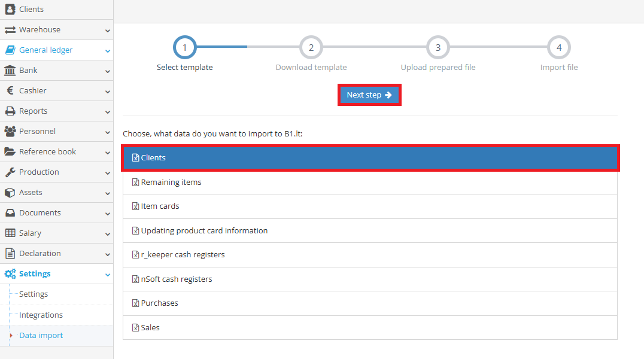Click the Assets cube icon
This screenshot has width=644, height=359.
pos(10,192)
